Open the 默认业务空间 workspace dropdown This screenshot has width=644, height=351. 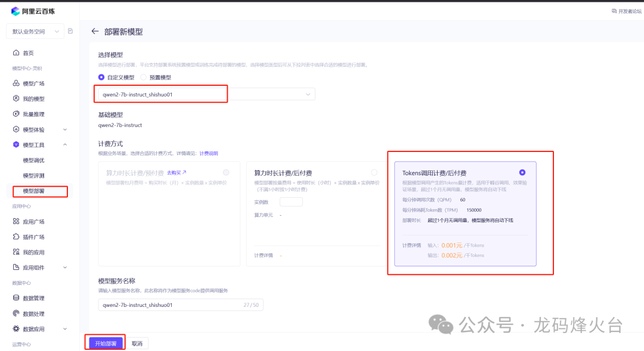tap(35, 31)
